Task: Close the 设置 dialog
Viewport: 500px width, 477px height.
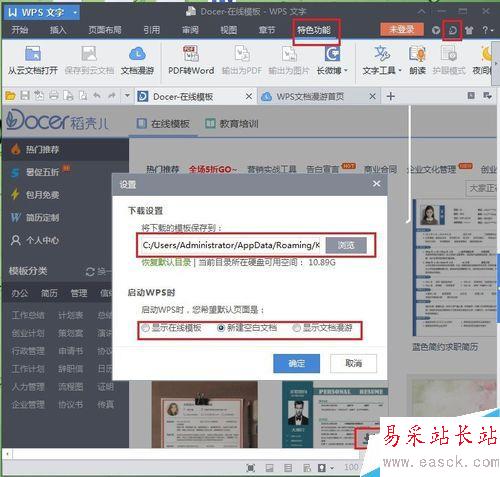Action: (x=377, y=184)
